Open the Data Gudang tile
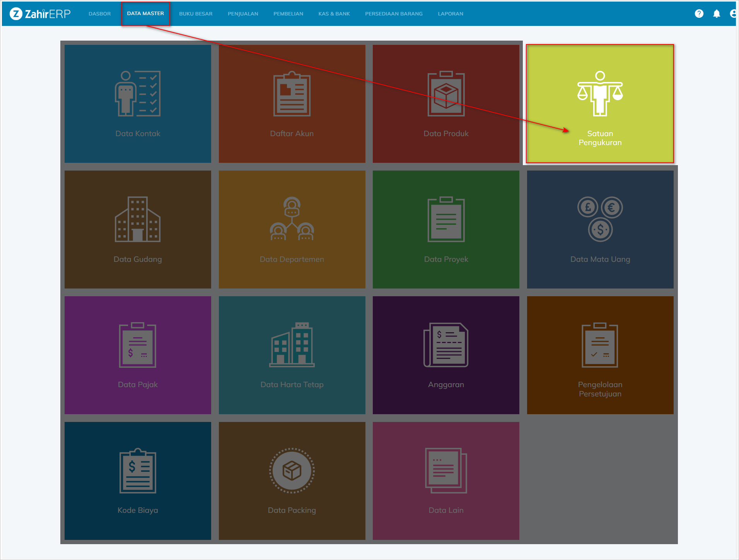739x560 pixels. [x=138, y=229]
